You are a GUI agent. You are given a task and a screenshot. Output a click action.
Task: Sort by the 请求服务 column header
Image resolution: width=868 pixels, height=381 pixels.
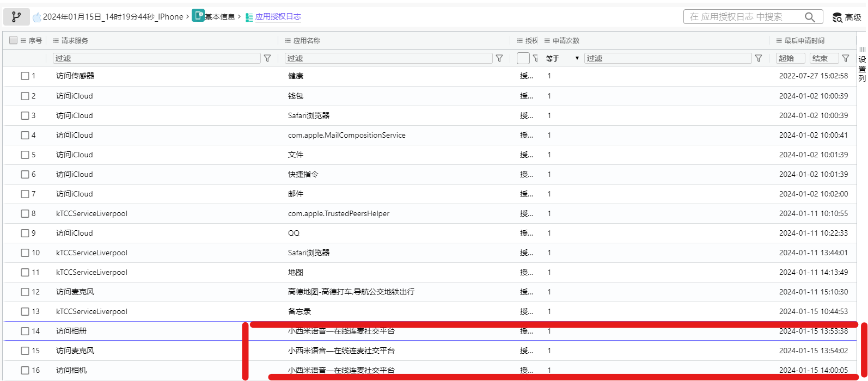click(75, 41)
